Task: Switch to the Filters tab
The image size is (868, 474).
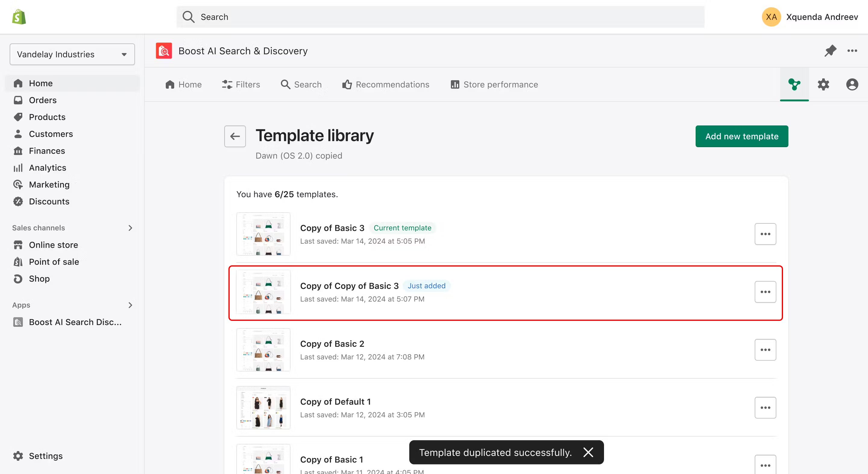Action: (x=241, y=84)
